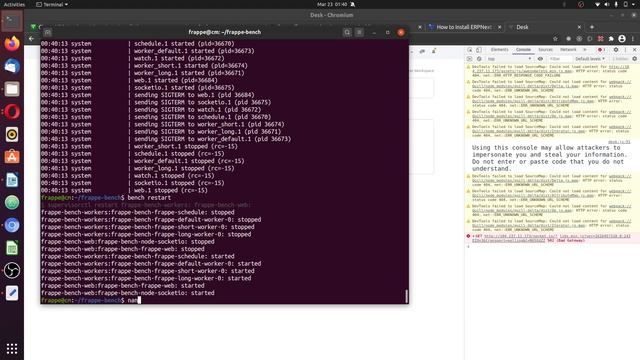
Task: Click terminal scrollbar thumb
Action: 406,296
